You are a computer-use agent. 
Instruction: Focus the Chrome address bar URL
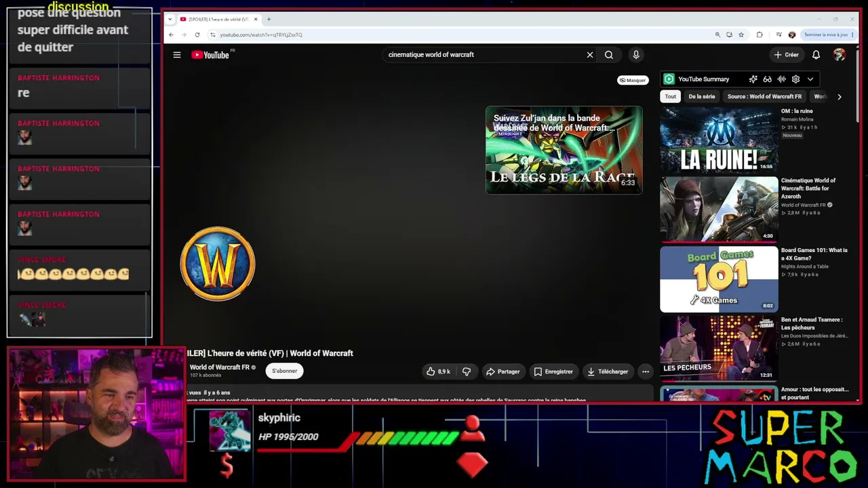click(x=261, y=35)
